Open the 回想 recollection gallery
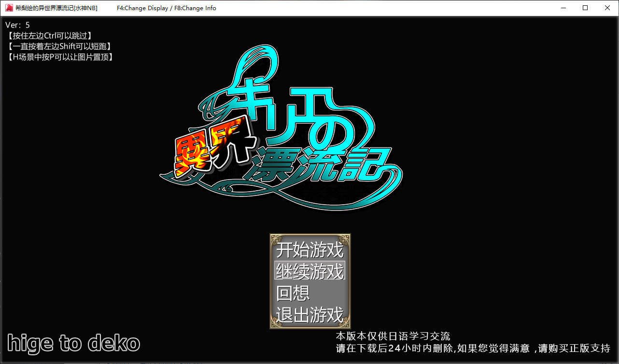 [x=293, y=293]
